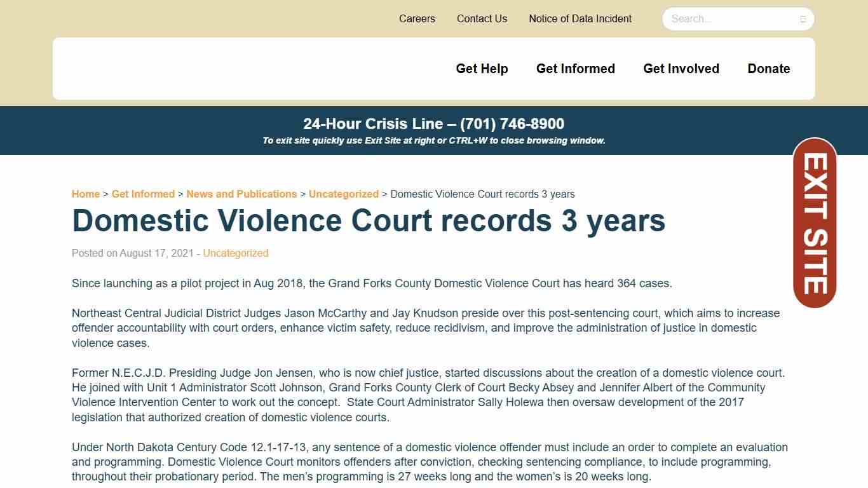
Task: Select the Donate menu item
Action: click(x=768, y=69)
